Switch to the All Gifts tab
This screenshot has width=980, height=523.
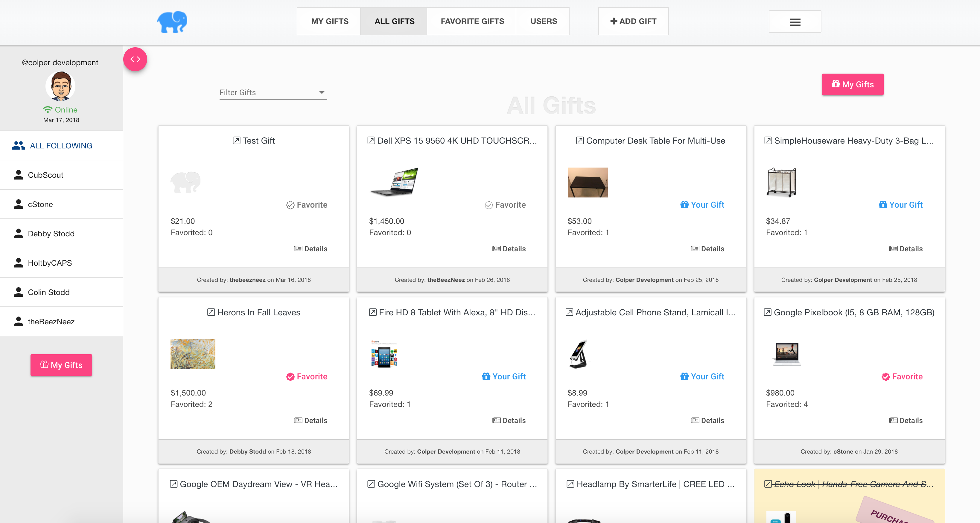394,21
